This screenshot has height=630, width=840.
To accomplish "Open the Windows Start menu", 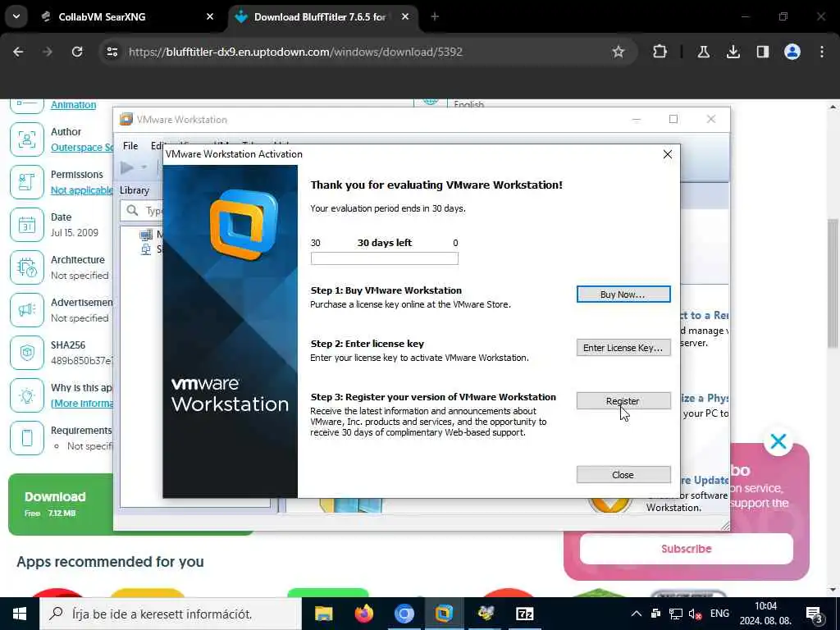I will pyautogui.click(x=20, y=614).
